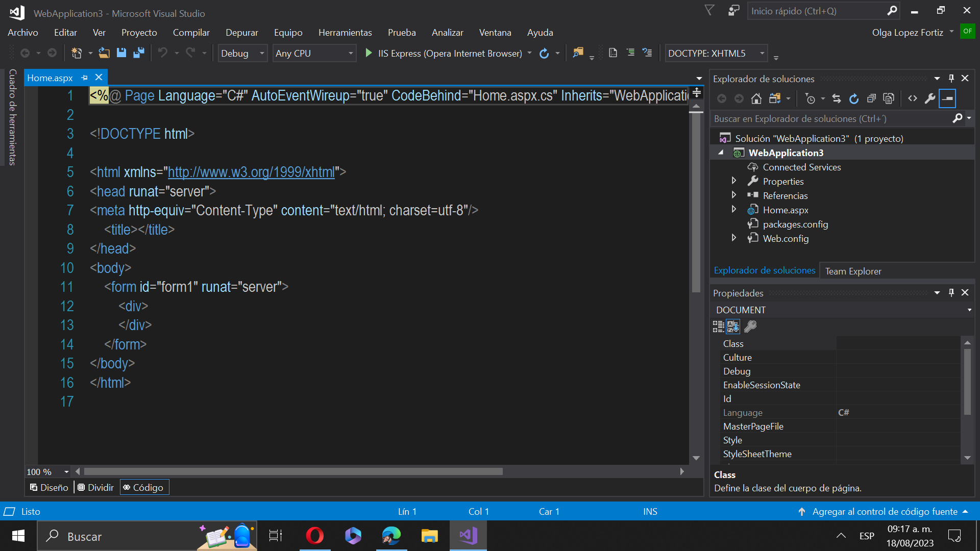Start debugging with the green play icon
The height and width of the screenshot is (551, 980).
coord(369,53)
